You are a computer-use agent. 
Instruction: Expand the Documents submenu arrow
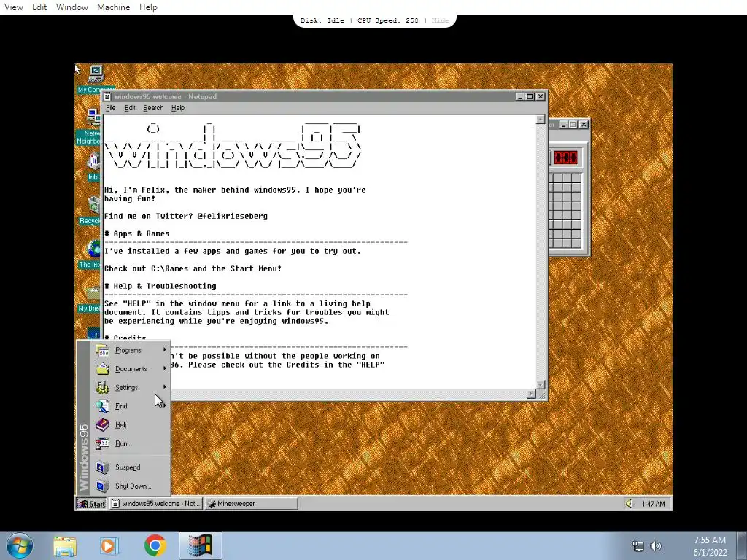(165, 368)
